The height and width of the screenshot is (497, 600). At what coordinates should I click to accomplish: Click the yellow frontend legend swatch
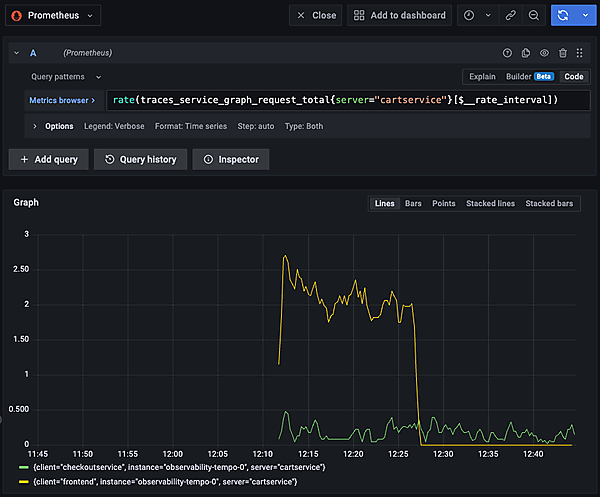[x=23, y=482]
